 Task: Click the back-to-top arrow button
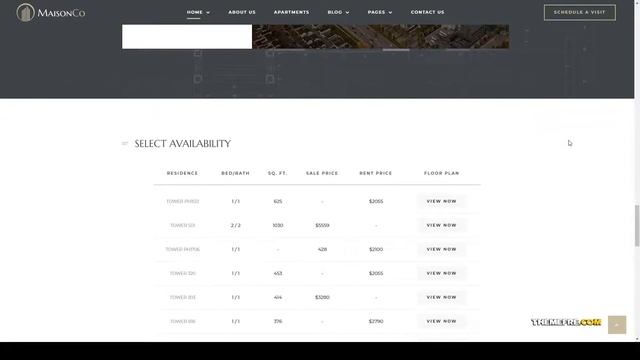[x=617, y=325]
